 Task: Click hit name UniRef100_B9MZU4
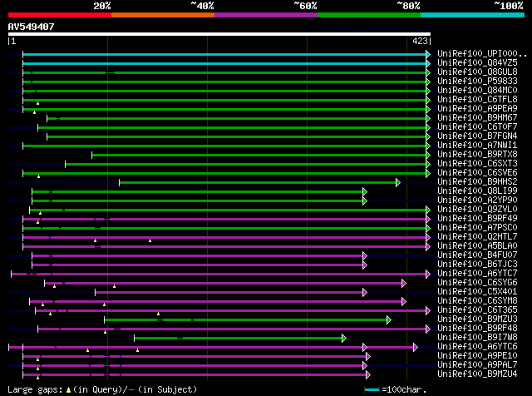point(477,374)
